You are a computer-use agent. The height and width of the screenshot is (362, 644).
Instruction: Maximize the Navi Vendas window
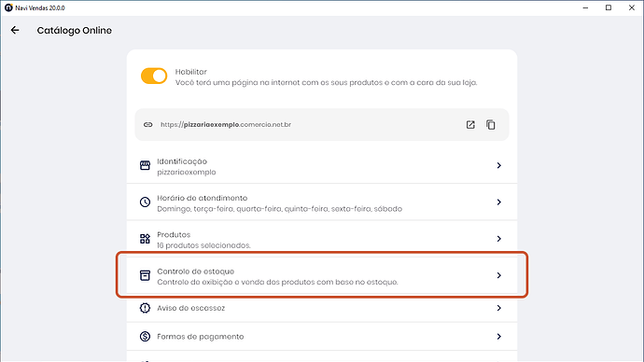coord(609,7)
